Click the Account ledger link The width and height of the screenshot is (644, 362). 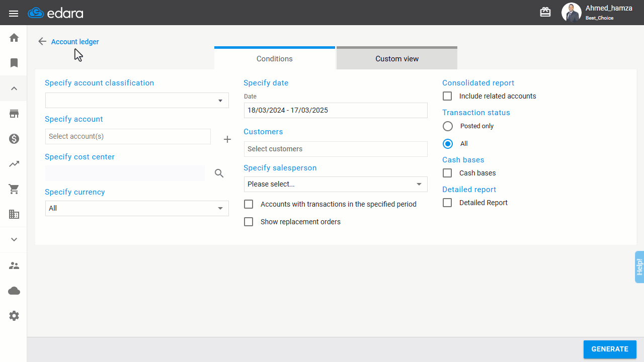pyautogui.click(x=75, y=42)
